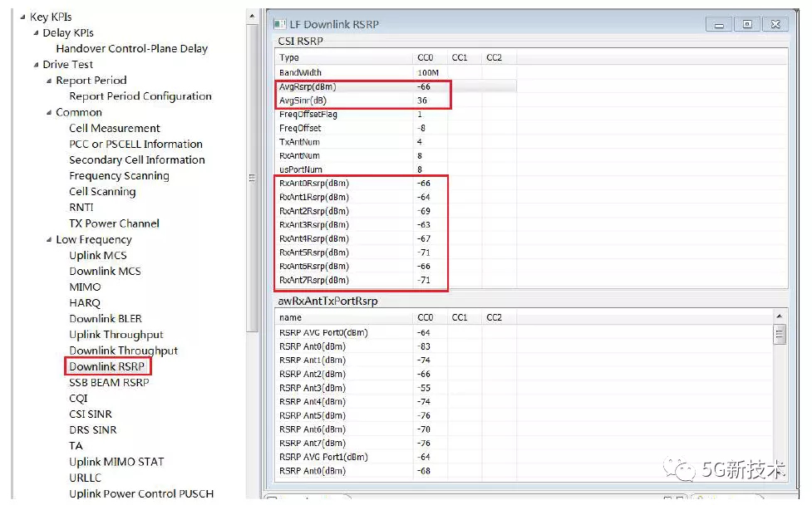Maximize the LF Downlink RSRP window
Image resolution: width=812 pixels, height=505 pixels.
(747, 24)
